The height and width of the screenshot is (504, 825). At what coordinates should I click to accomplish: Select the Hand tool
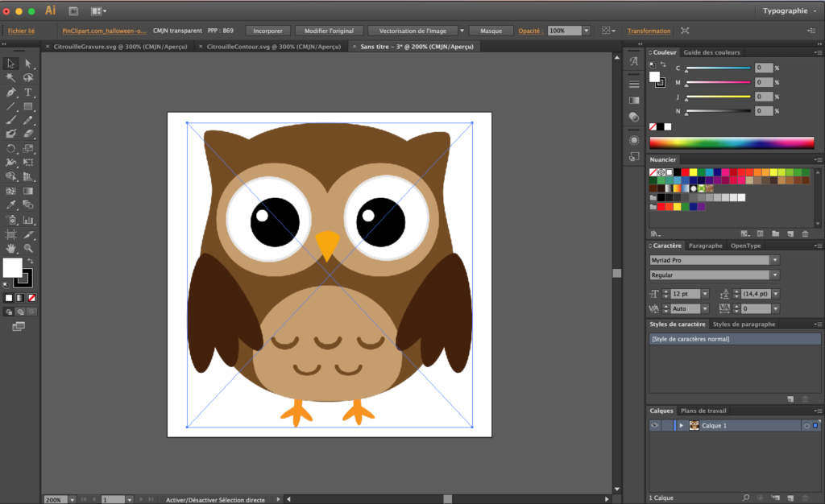click(10, 249)
